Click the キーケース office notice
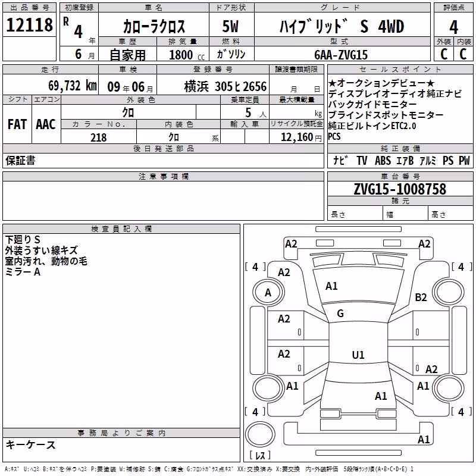Screen dimensions: 476x476 coord(30,444)
